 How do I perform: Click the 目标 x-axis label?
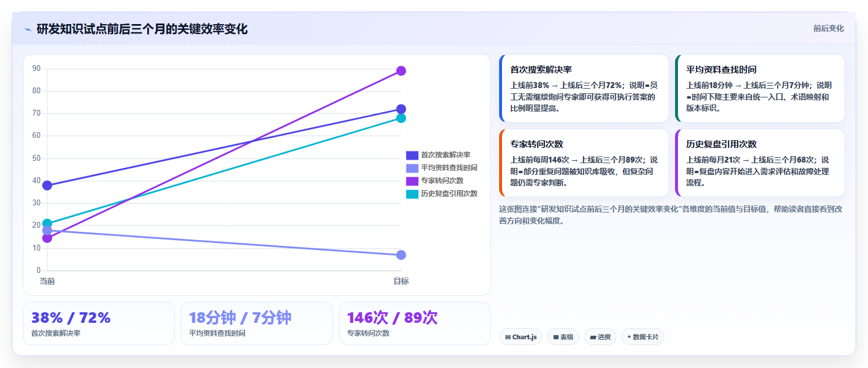pyautogui.click(x=401, y=281)
